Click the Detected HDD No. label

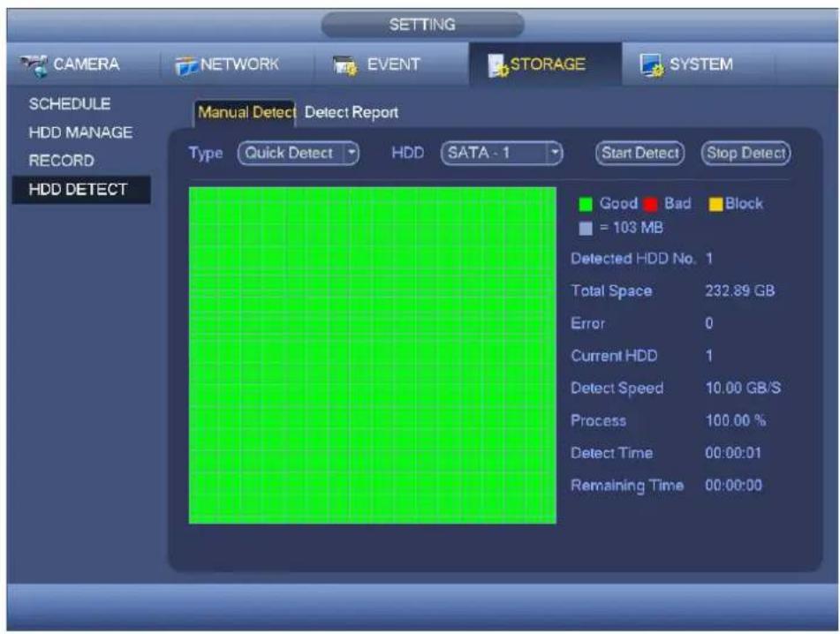point(633,259)
